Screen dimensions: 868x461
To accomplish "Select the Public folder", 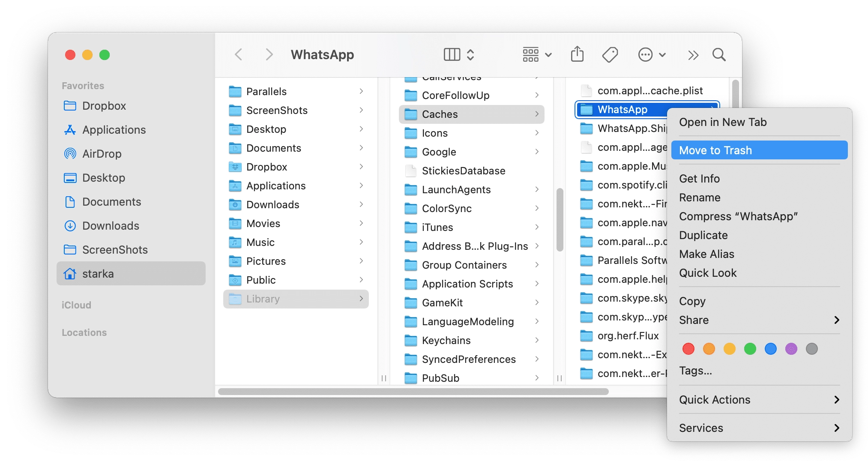I will (296, 280).
